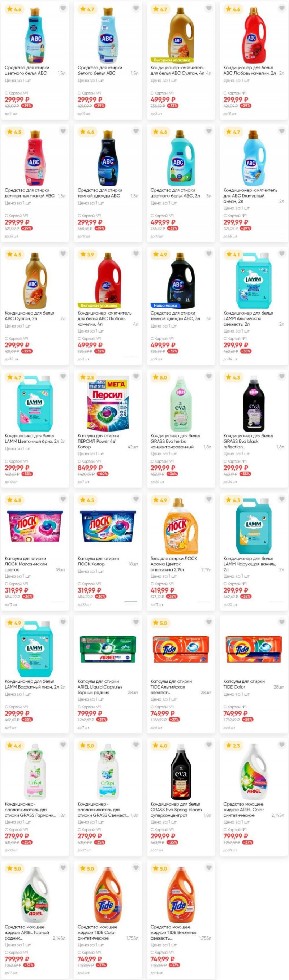Click heart icon on ЛОСК Малазийский цветок capsules
The height and width of the screenshot is (980, 289).
pos(63,499)
